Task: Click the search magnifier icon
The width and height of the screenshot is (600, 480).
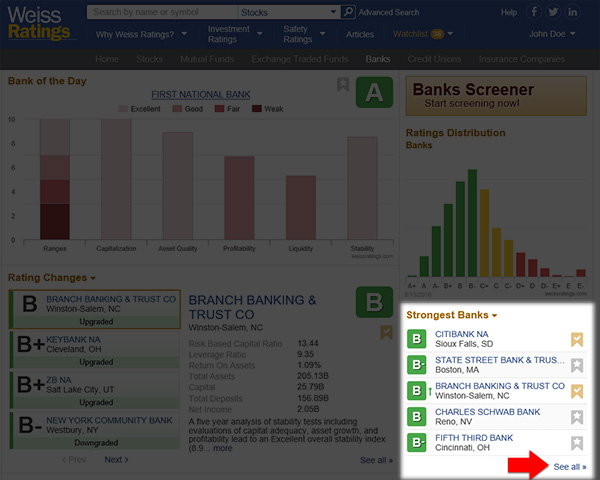Action: click(x=348, y=13)
